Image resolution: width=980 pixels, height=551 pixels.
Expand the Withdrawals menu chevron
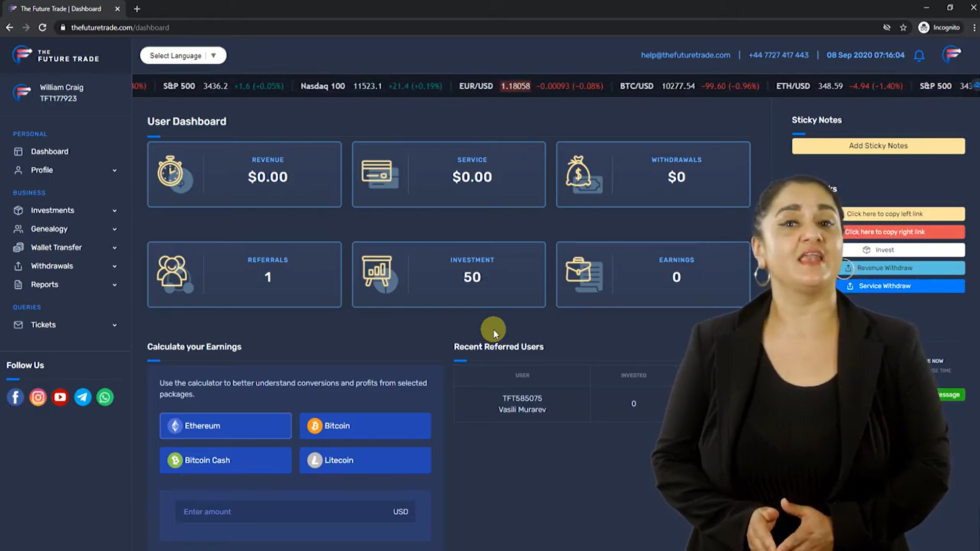click(115, 266)
